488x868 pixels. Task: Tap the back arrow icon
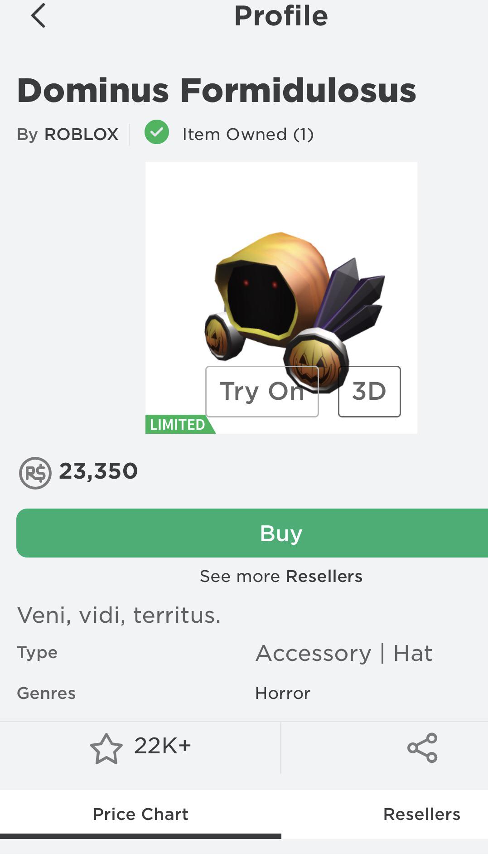coord(39,15)
